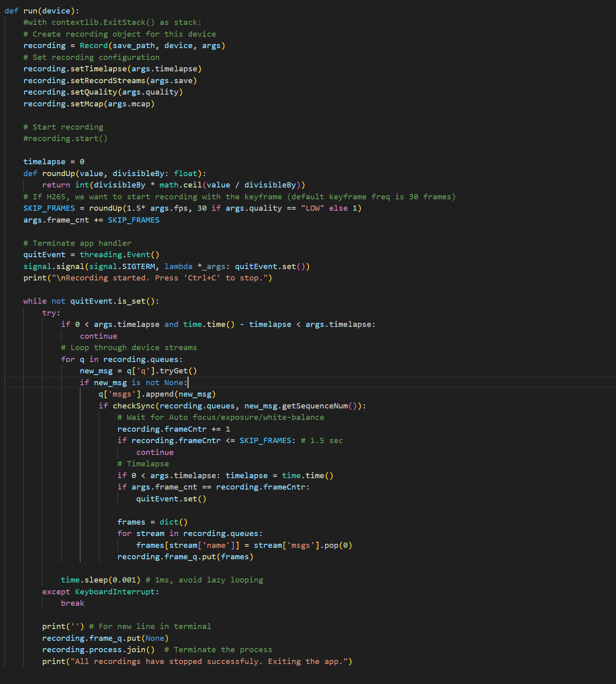
Task: Click the 'def run(device):' function definition
Action: click(x=42, y=11)
